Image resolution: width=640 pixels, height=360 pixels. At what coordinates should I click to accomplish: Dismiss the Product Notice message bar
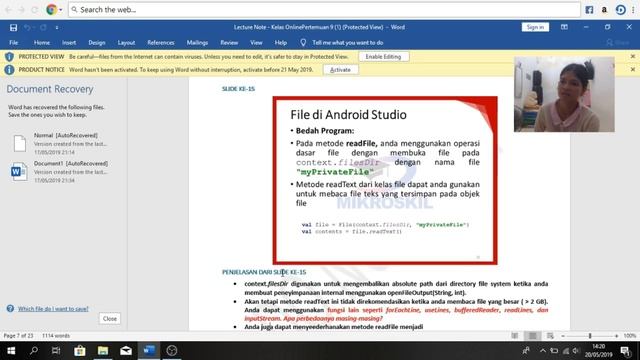pos(633,69)
